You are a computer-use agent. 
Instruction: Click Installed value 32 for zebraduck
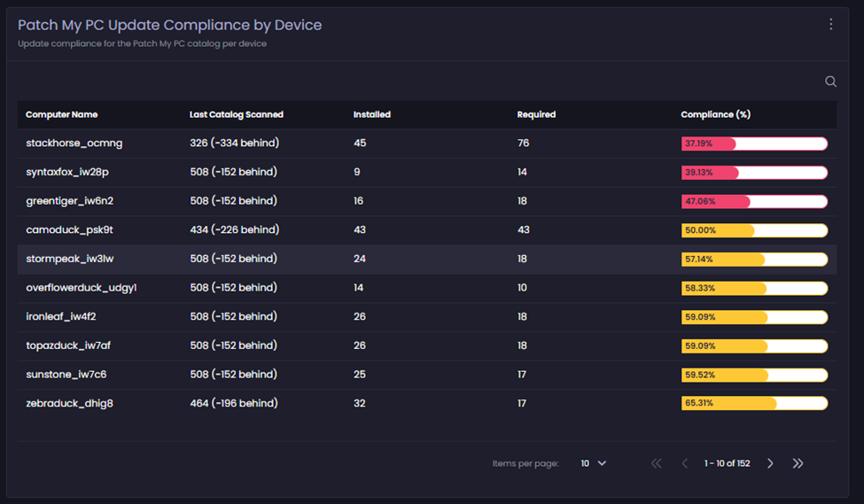coord(360,403)
